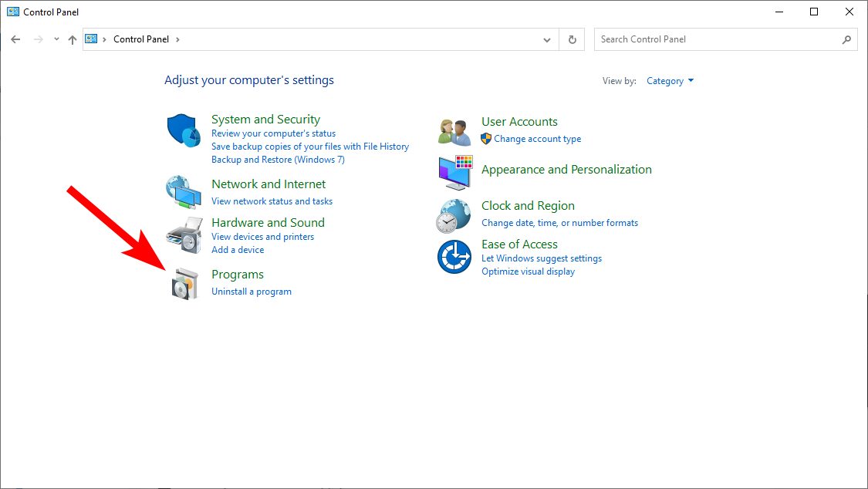Open the View by Category dropdown

pyautogui.click(x=670, y=81)
